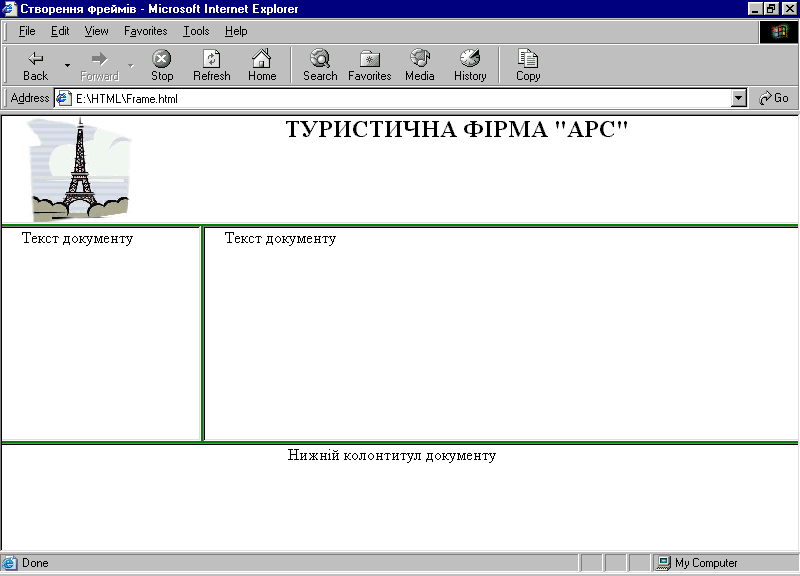Viewport: 800px width, 576px height.
Task: Open the Forward history dropdown arrow
Action: (x=131, y=65)
